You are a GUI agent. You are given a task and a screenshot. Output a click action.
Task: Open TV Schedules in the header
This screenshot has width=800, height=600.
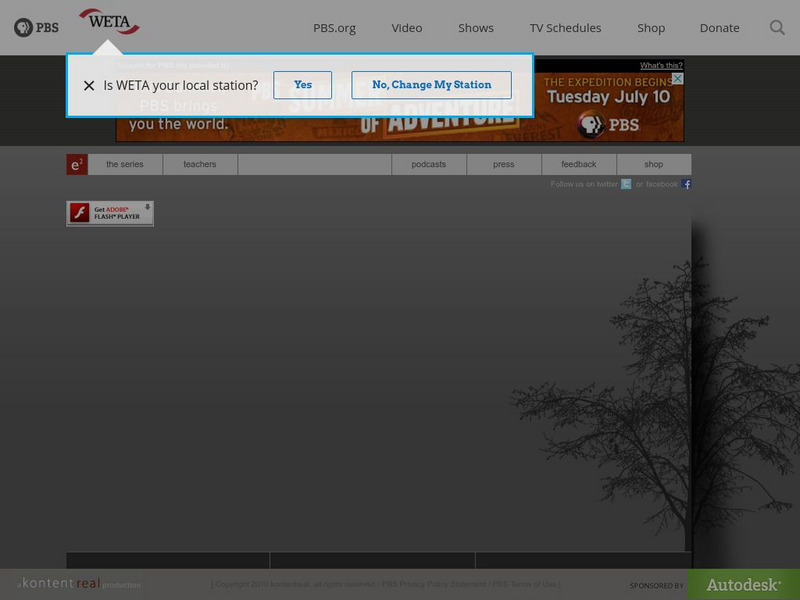[x=565, y=28]
